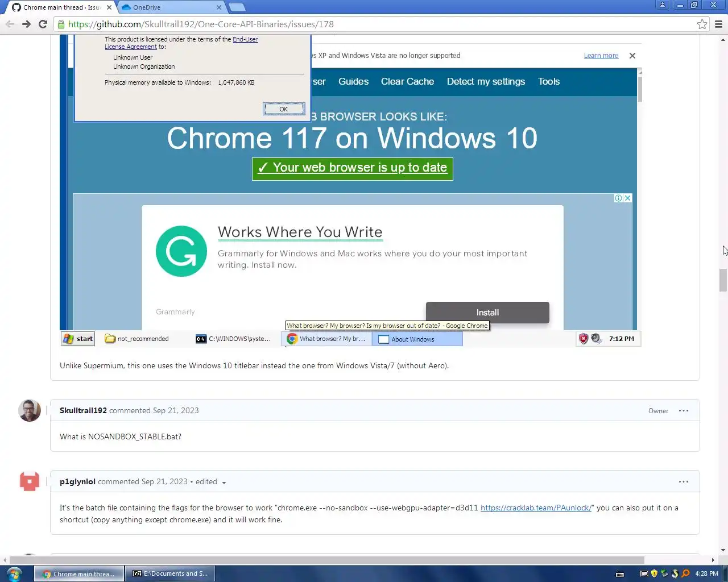
Task: Click the End-User License Agreement link
Action: pos(181,43)
